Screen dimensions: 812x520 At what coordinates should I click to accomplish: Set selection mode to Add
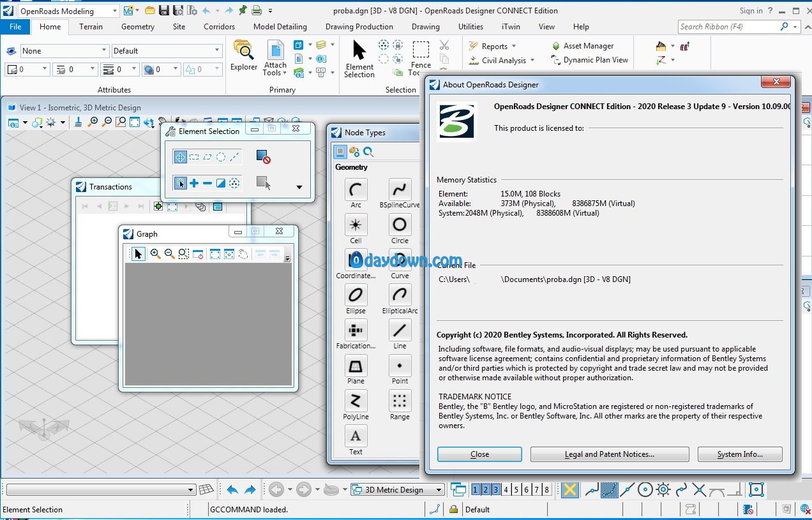point(194,183)
